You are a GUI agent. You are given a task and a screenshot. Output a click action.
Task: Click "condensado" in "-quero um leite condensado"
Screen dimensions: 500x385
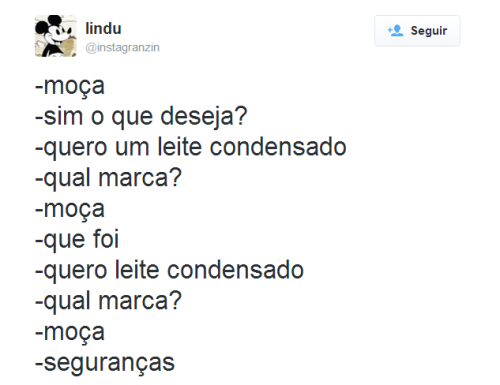point(278,146)
